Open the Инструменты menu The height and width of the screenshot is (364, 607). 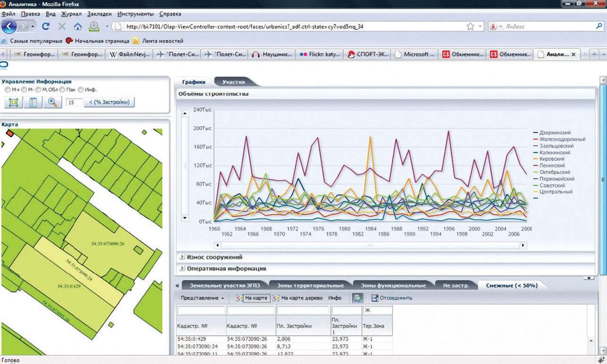(136, 14)
